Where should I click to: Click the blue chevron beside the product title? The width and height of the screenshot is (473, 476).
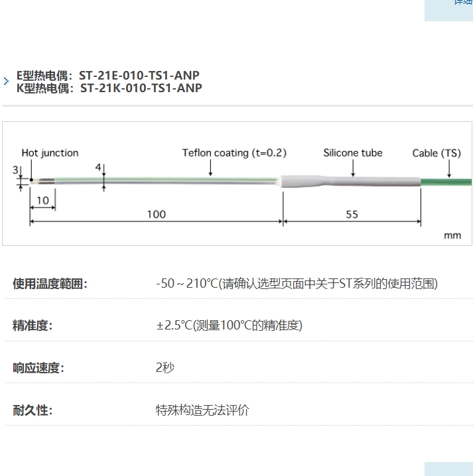tap(6, 82)
